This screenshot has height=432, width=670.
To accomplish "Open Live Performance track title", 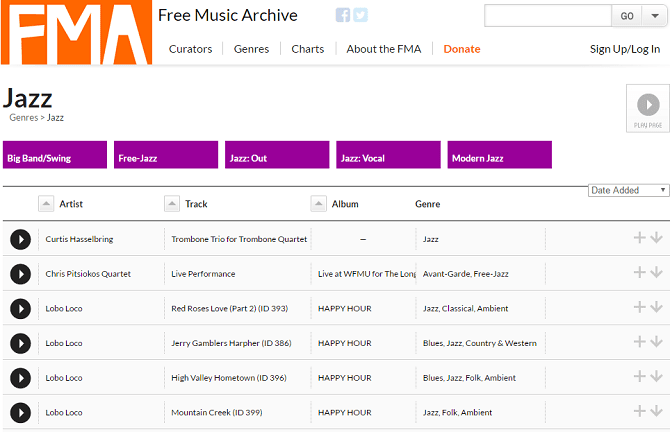I will [x=203, y=274].
